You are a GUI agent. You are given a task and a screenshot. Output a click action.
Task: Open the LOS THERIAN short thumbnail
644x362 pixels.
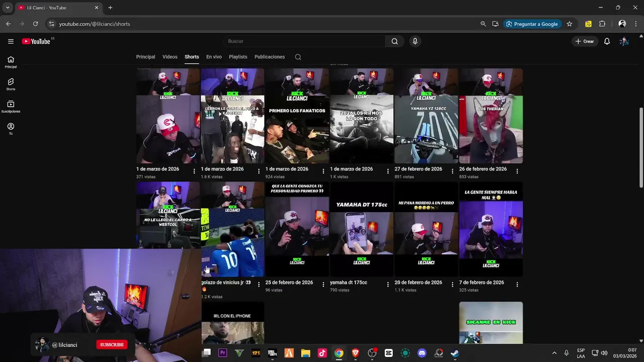click(491, 116)
